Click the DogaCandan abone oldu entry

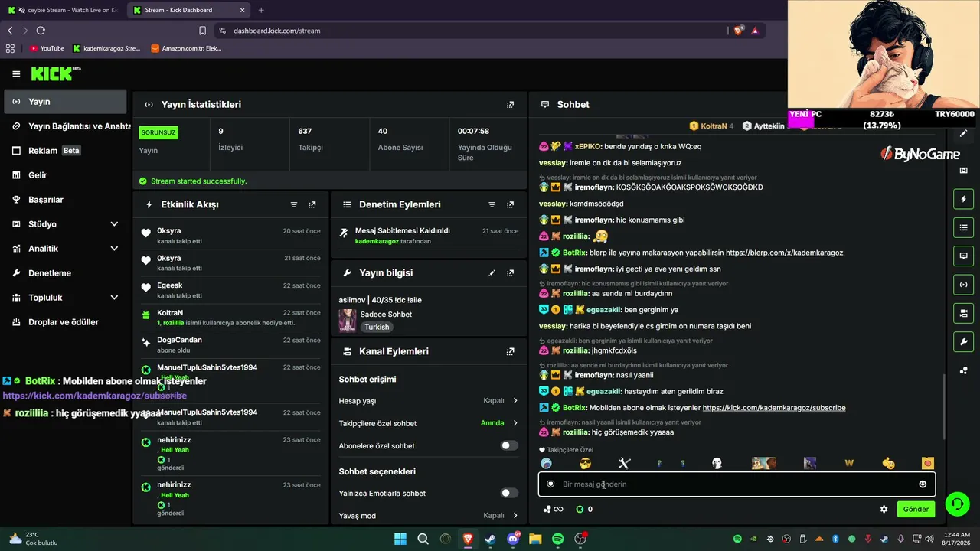coord(230,344)
